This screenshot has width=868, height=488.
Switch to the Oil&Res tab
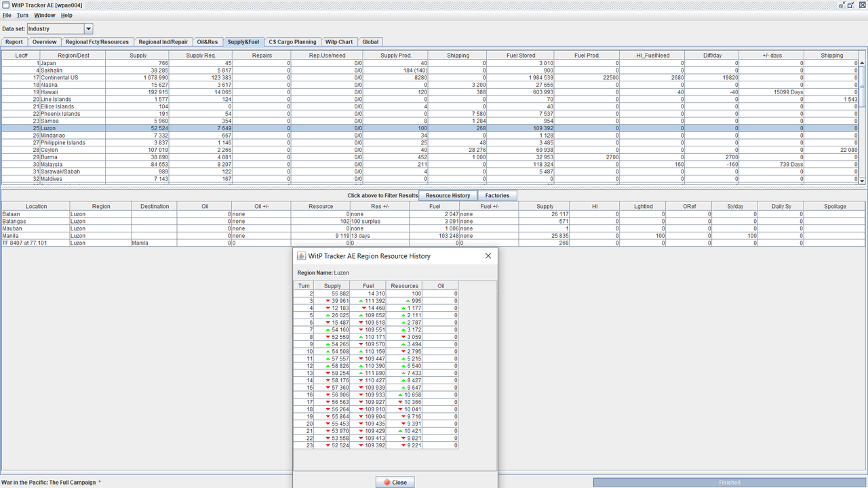(208, 42)
